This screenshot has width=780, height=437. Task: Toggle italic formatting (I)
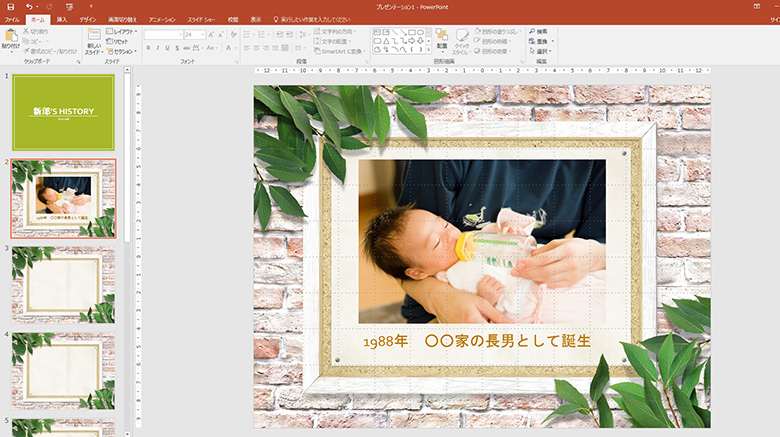coord(158,47)
